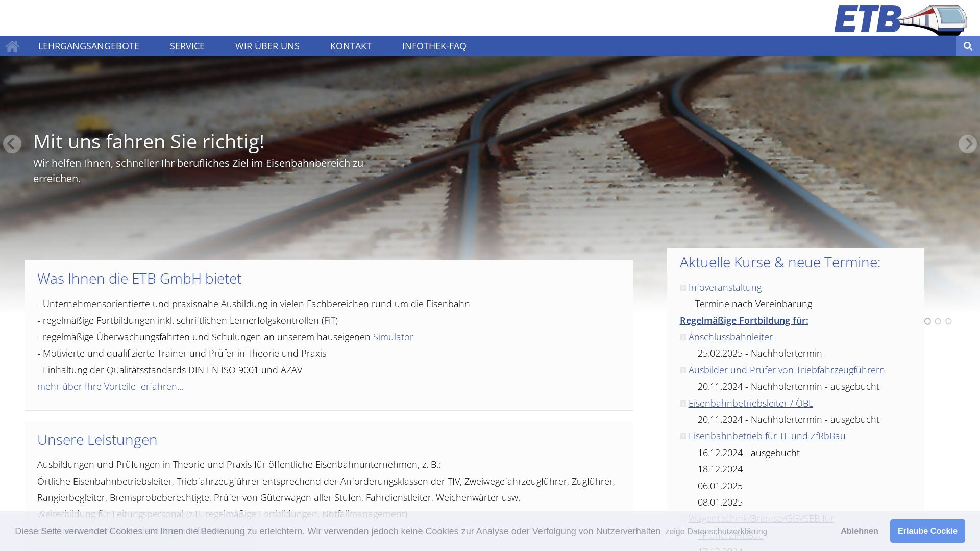The height and width of the screenshot is (551, 980).
Task: Click the 'Was Ihnen die ETB GmbH bietet' heading
Action: (139, 279)
